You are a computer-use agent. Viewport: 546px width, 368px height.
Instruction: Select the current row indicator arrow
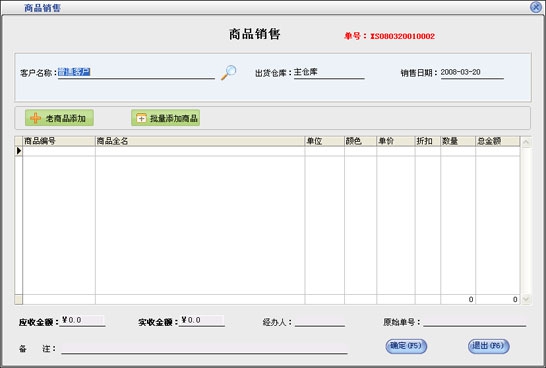pyautogui.click(x=19, y=151)
